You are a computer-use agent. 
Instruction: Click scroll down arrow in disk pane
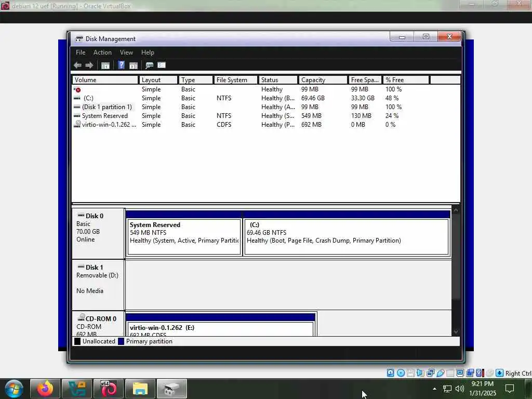click(456, 332)
